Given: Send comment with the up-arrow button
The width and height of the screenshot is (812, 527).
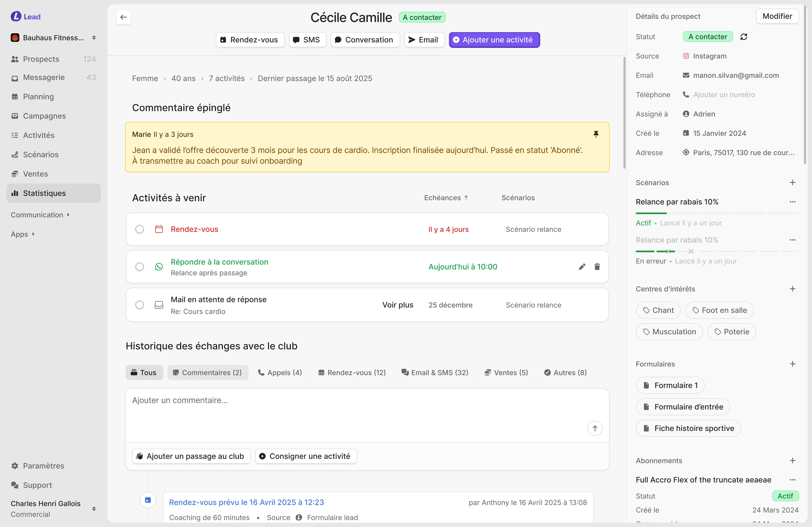Looking at the screenshot, I should [595, 428].
